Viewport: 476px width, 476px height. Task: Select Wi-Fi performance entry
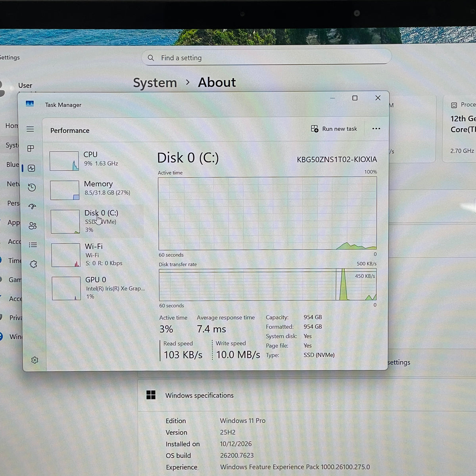pyautogui.click(x=96, y=255)
